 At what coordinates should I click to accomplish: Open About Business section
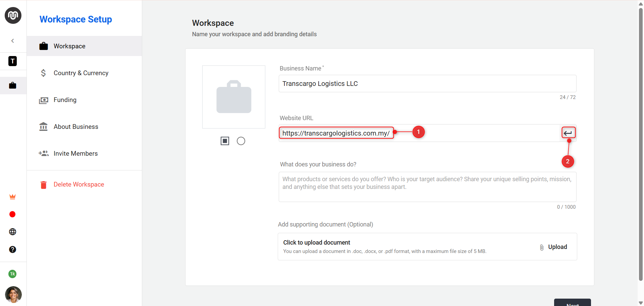pyautogui.click(x=85, y=126)
